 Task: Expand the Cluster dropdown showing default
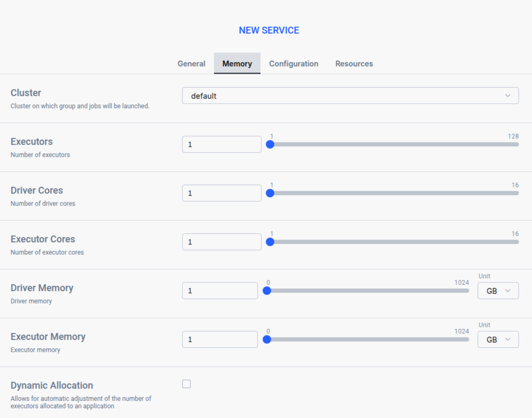click(x=349, y=96)
